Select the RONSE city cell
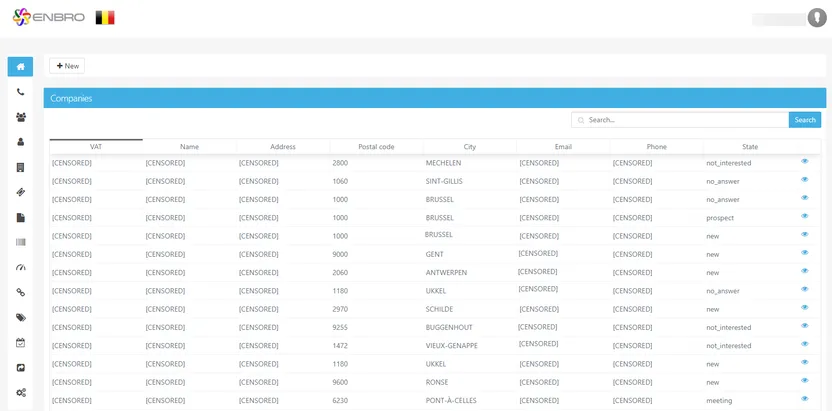The image size is (832, 411). (437, 382)
